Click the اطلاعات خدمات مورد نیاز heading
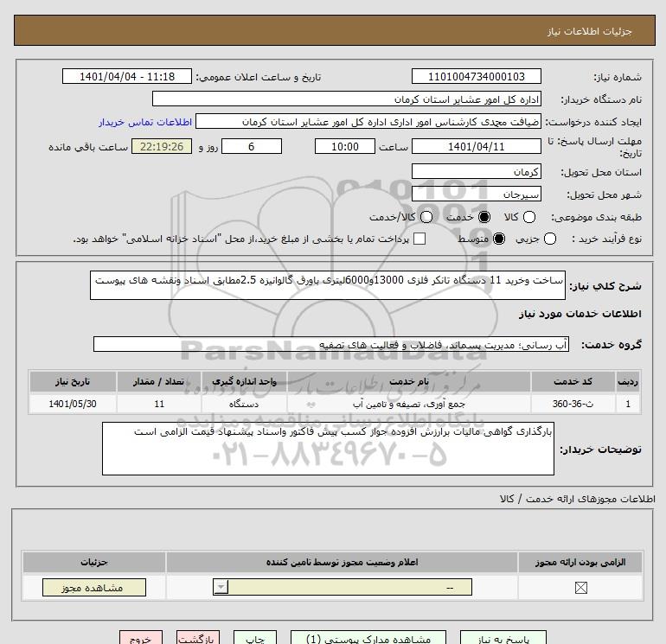This screenshot has height=644, width=666. point(580,314)
